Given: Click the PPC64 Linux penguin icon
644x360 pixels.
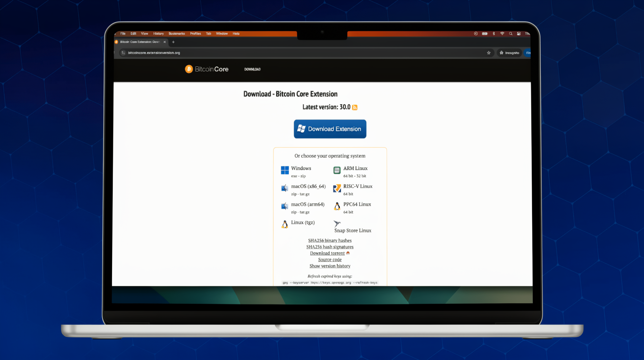Looking at the screenshot, I should coord(337,206).
